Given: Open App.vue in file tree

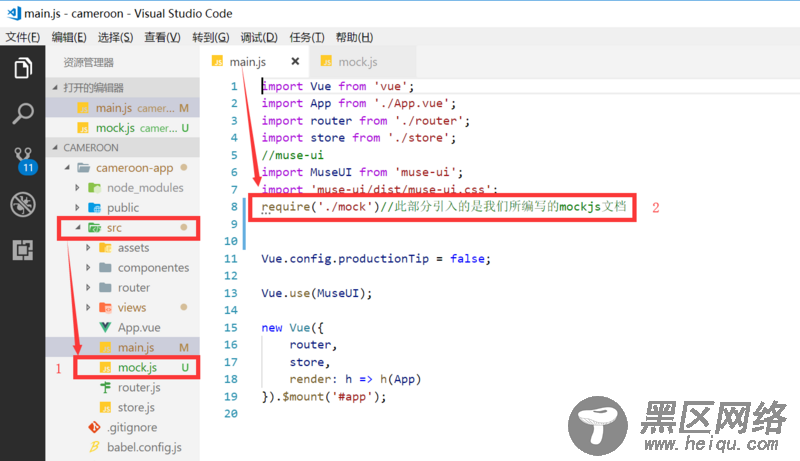Looking at the screenshot, I should point(122,327).
